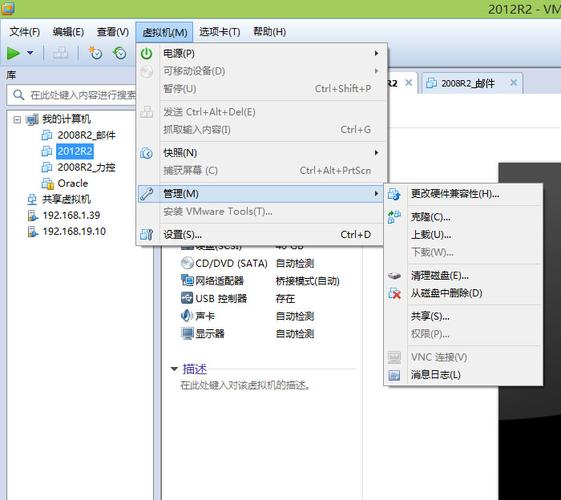The height and width of the screenshot is (500, 561).
Task: Select 共享虚拟机 in the library tree
Action: [x=67, y=199]
